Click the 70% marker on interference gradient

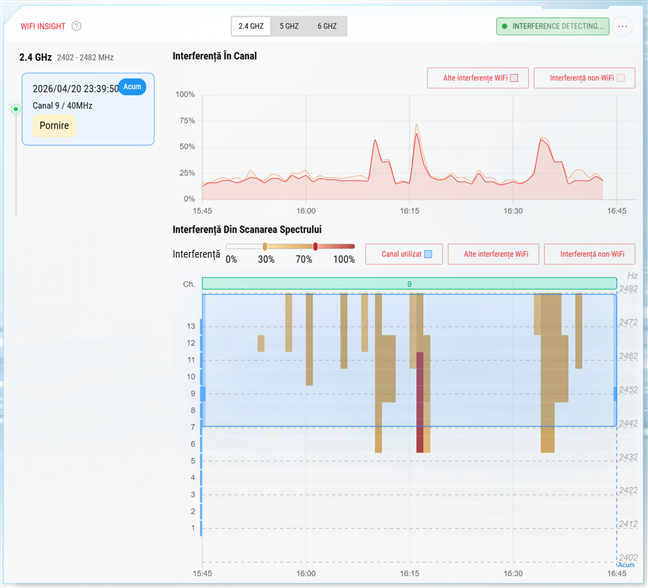pos(315,246)
